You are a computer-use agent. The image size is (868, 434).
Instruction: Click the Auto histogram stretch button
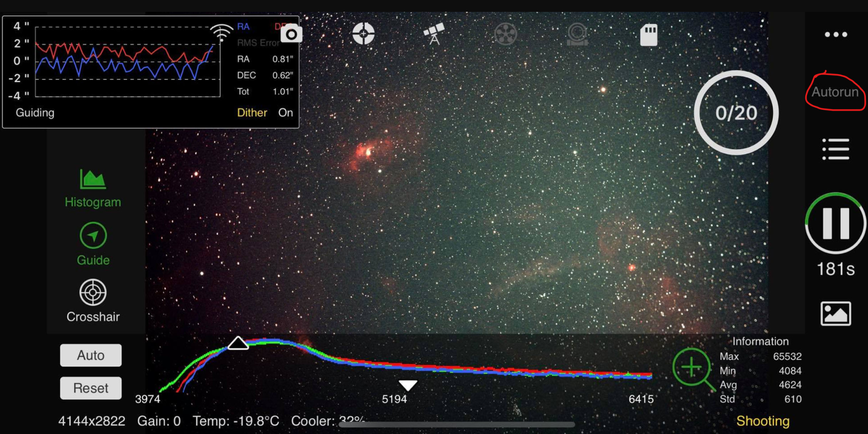(91, 355)
